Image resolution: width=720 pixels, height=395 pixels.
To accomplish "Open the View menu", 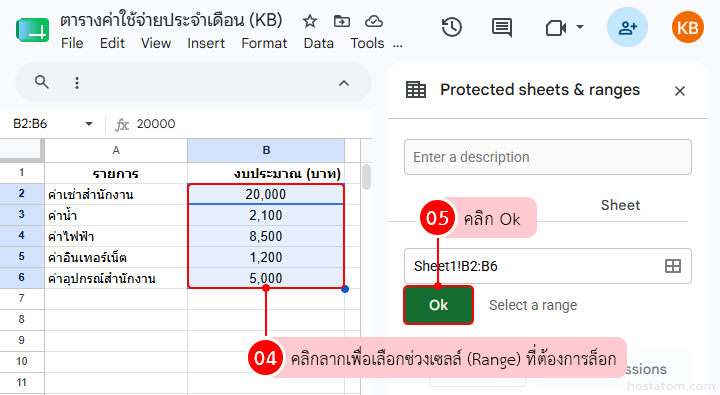I will [x=156, y=43].
